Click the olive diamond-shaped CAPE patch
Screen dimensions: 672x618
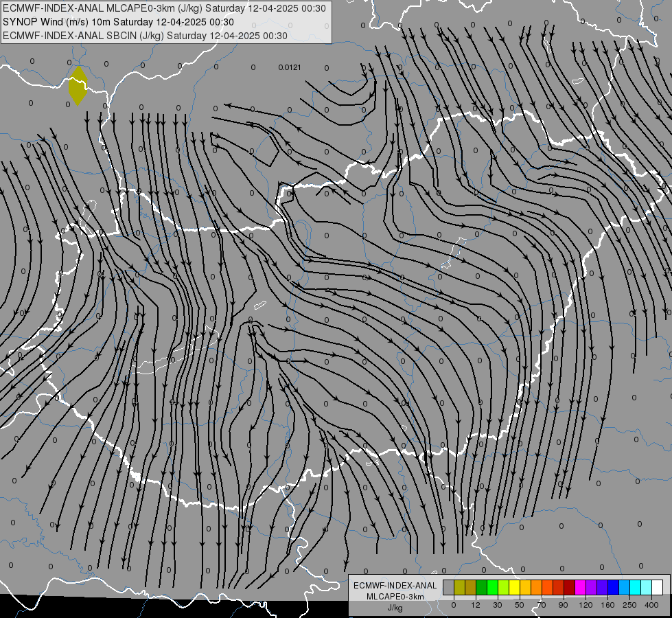[78, 85]
